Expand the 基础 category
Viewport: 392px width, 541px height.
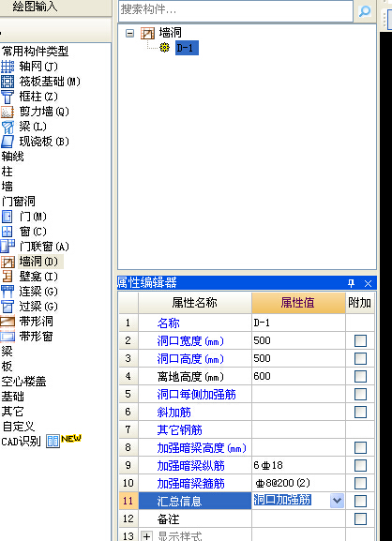(12, 397)
